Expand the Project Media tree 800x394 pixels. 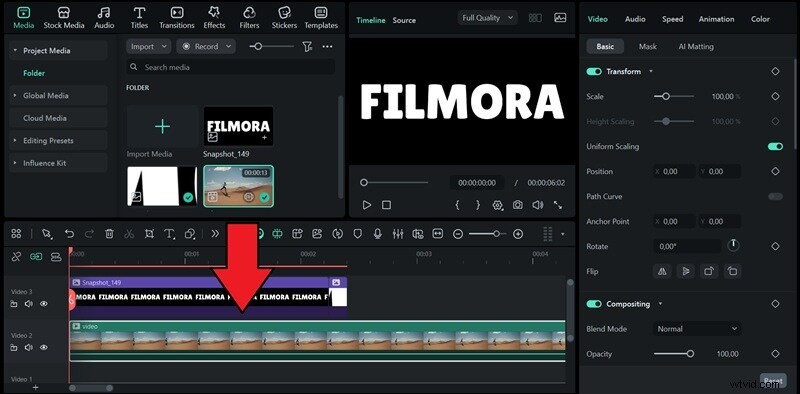(15, 51)
